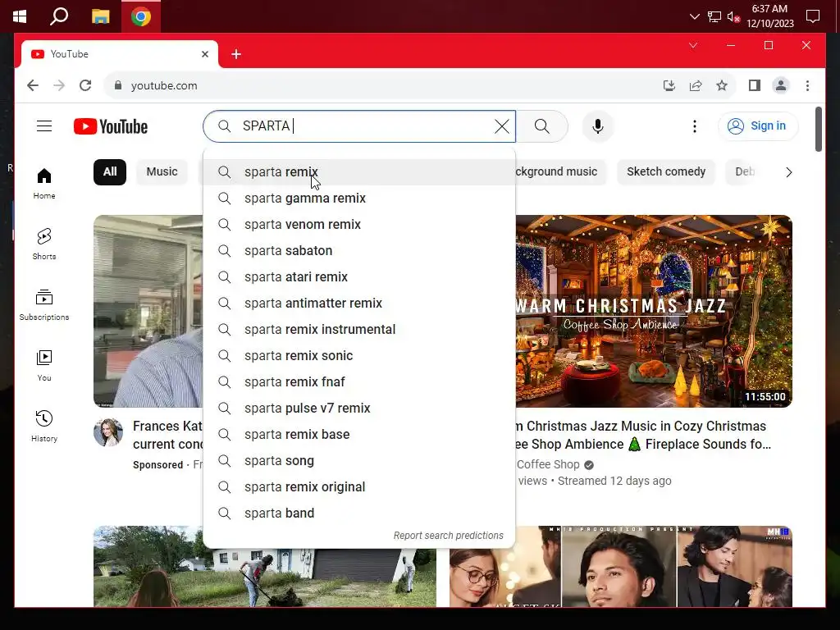Bookmark this page with the star
Viewport: 840px width, 630px height.
tap(722, 85)
